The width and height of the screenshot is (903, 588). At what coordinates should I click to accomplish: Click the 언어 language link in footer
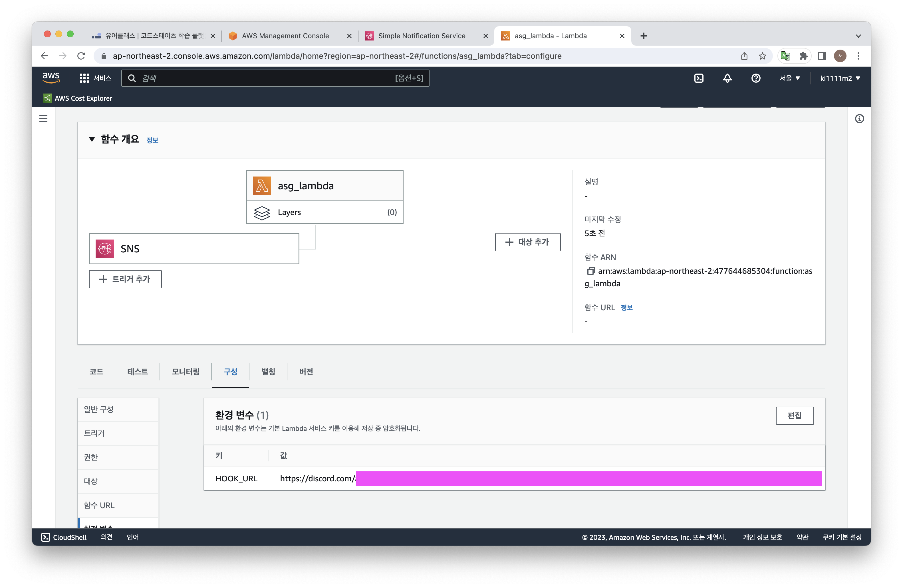pyautogui.click(x=132, y=537)
